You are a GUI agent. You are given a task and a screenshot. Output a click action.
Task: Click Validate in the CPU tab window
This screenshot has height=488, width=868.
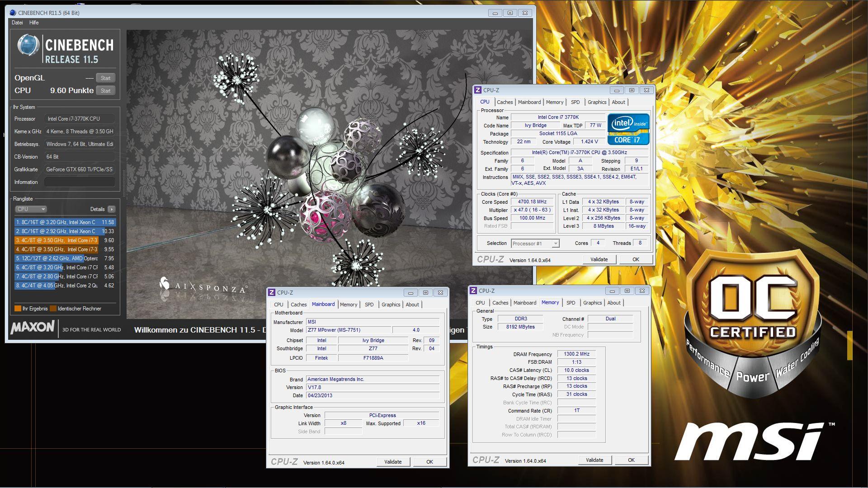click(x=599, y=259)
